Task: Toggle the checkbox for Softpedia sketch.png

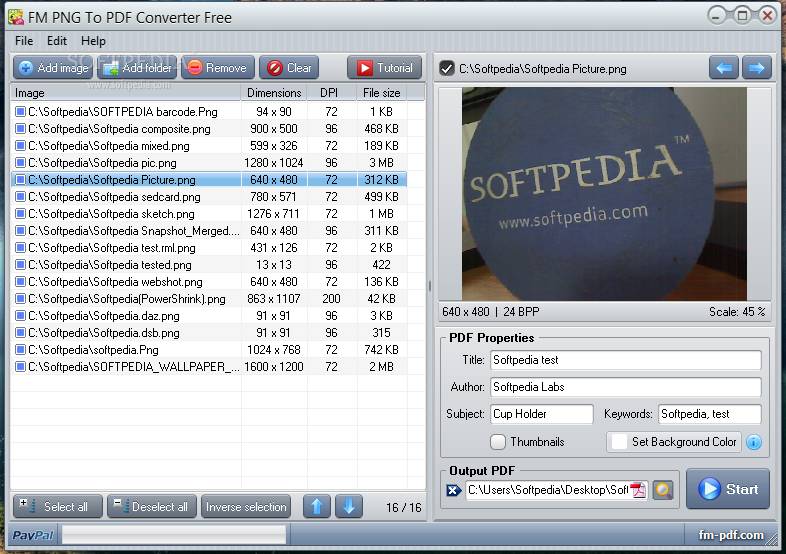Action: [x=20, y=214]
